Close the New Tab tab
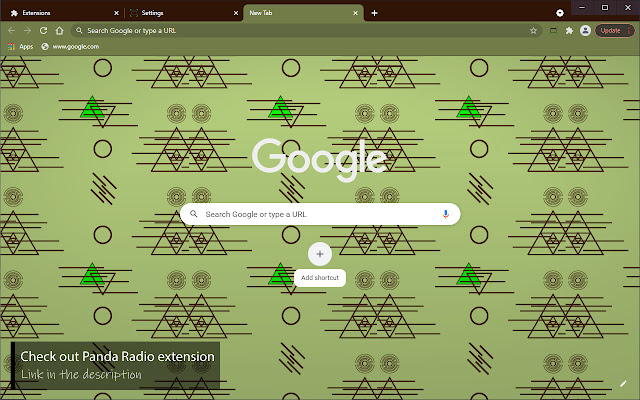640x400 pixels. (356, 13)
